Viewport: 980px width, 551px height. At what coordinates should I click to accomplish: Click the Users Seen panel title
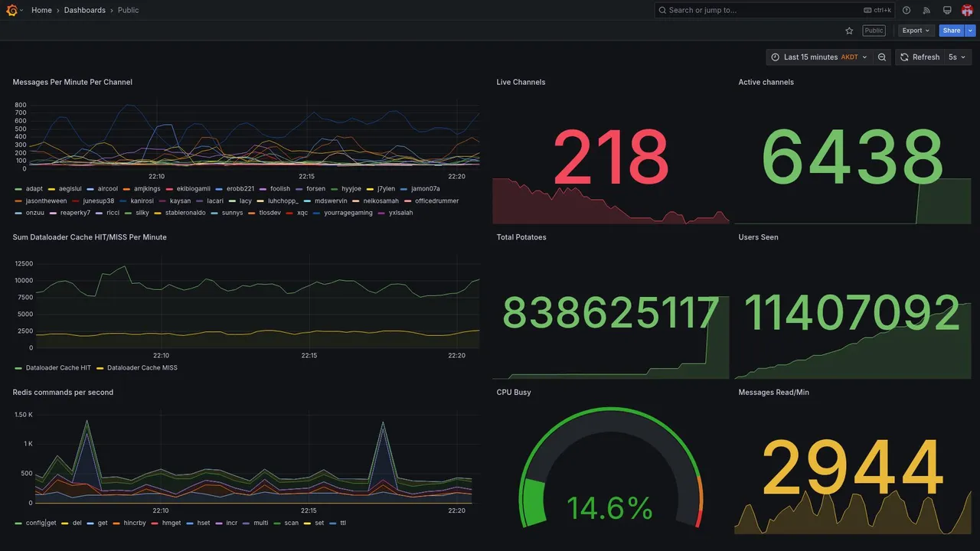coord(758,237)
